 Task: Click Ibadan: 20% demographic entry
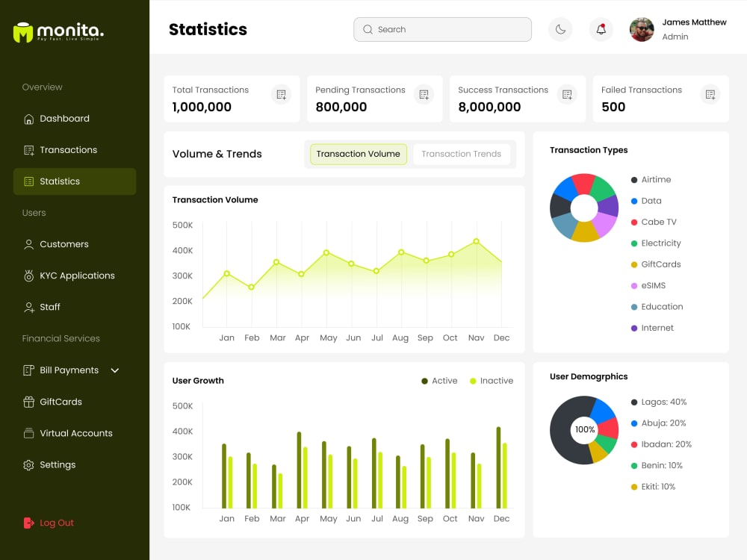pos(661,444)
